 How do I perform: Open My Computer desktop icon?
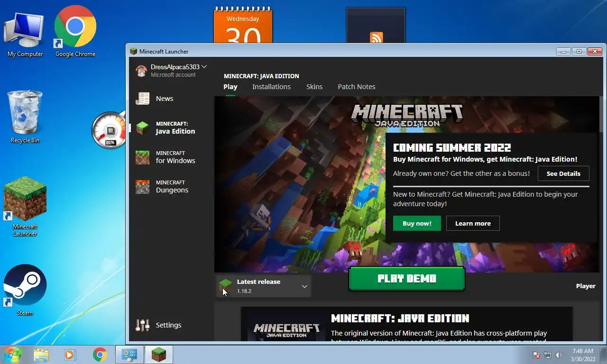(x=25, y=33)
